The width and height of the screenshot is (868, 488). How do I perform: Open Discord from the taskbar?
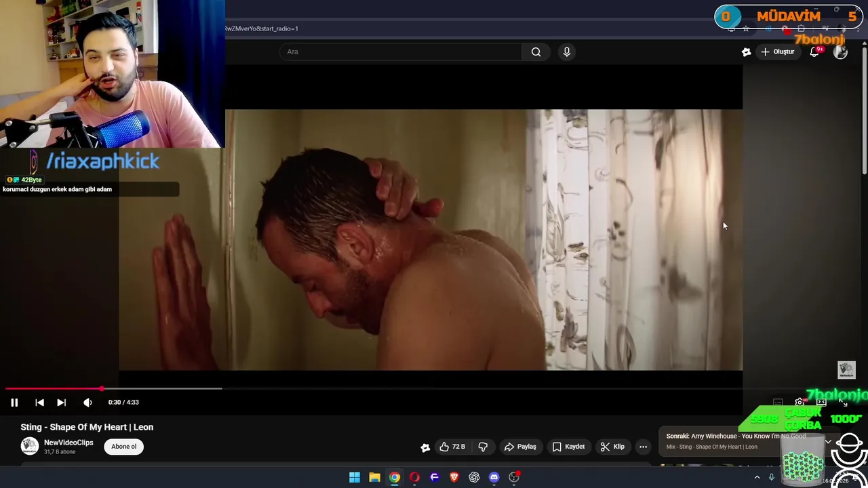pyautogui.click(x=494, y=477)
